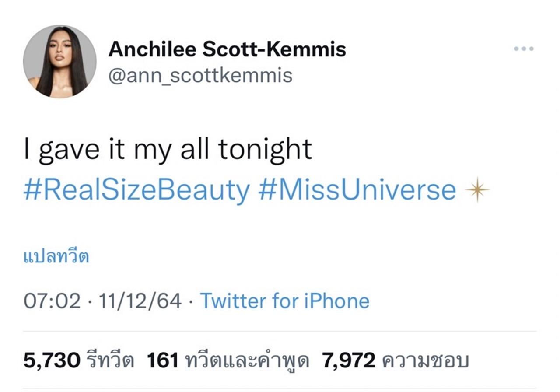Click the tweet text "I gave it my all"
Viewport: 560px width, 392px height.
pyautogui.click(x=118, y=150)
